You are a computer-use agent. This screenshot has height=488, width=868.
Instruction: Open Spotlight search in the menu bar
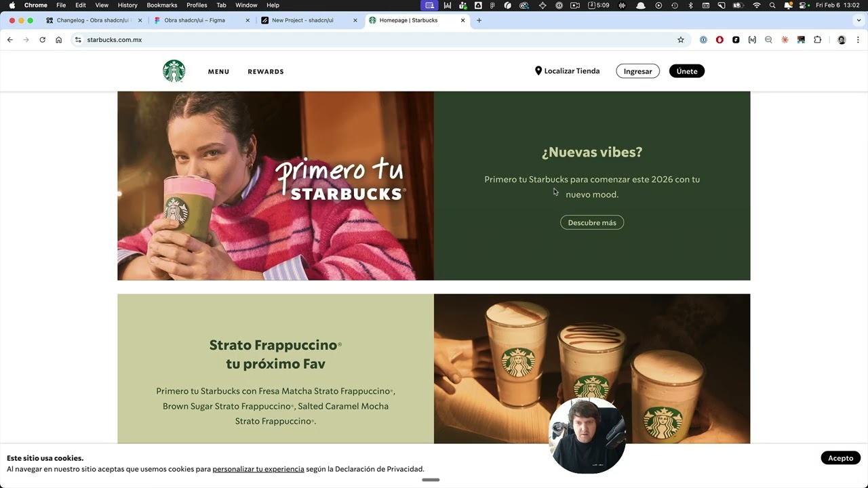click(772, 5)
